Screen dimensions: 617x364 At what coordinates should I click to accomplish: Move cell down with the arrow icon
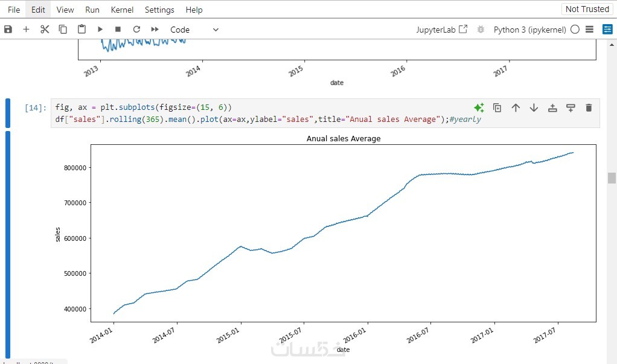pos(534,108)
